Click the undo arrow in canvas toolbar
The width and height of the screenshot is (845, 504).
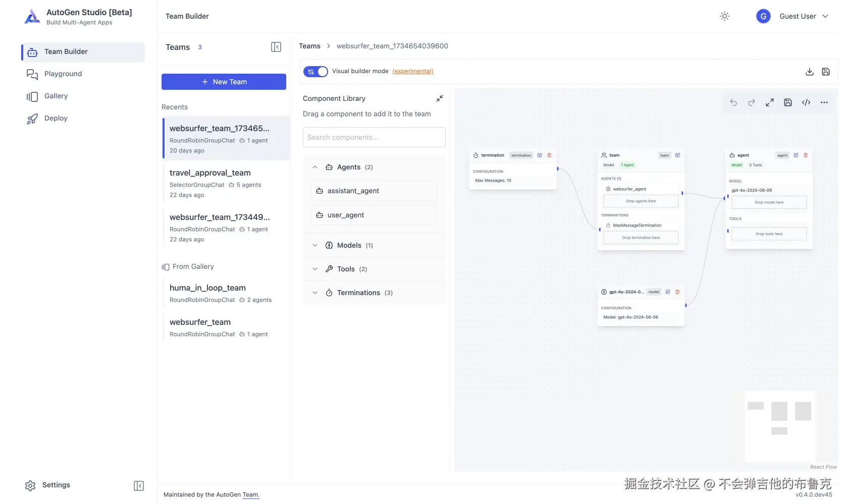[x=733, y=102]
